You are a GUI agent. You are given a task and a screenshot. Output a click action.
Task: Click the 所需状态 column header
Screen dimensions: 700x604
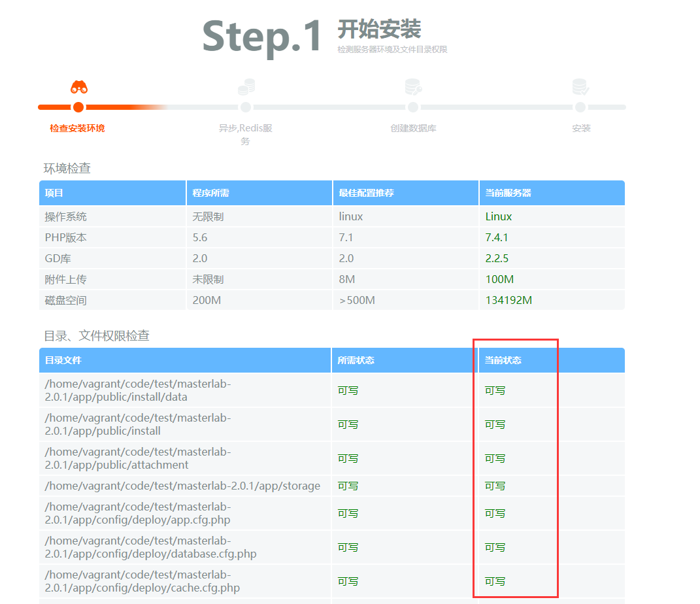coord(405,360)
